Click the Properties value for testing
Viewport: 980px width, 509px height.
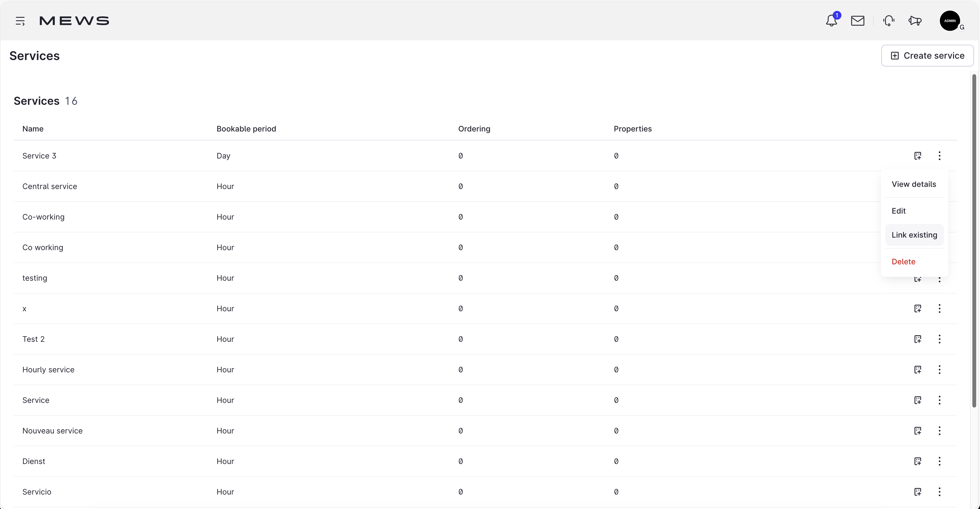[616, 278]
